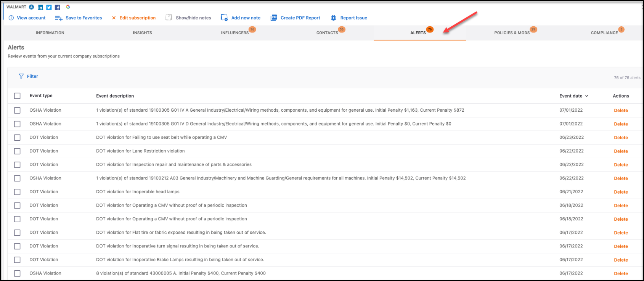644x281 pixels.
Task: Tick the Inoperable head lamps row checkbox
Action: (17, 192)
